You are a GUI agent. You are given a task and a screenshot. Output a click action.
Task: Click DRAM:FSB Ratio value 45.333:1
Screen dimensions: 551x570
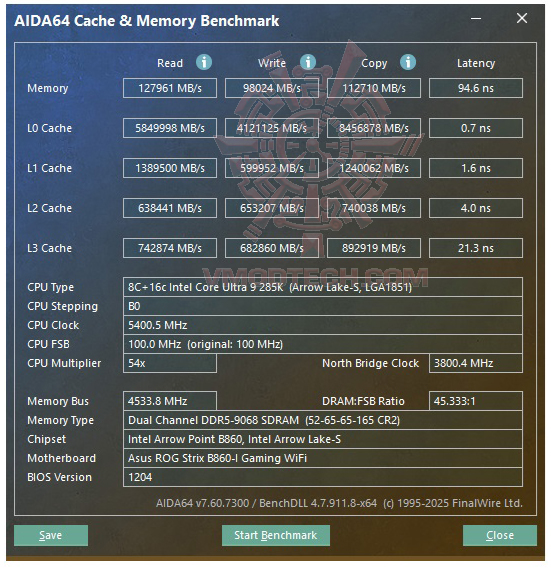pos(476,401)
